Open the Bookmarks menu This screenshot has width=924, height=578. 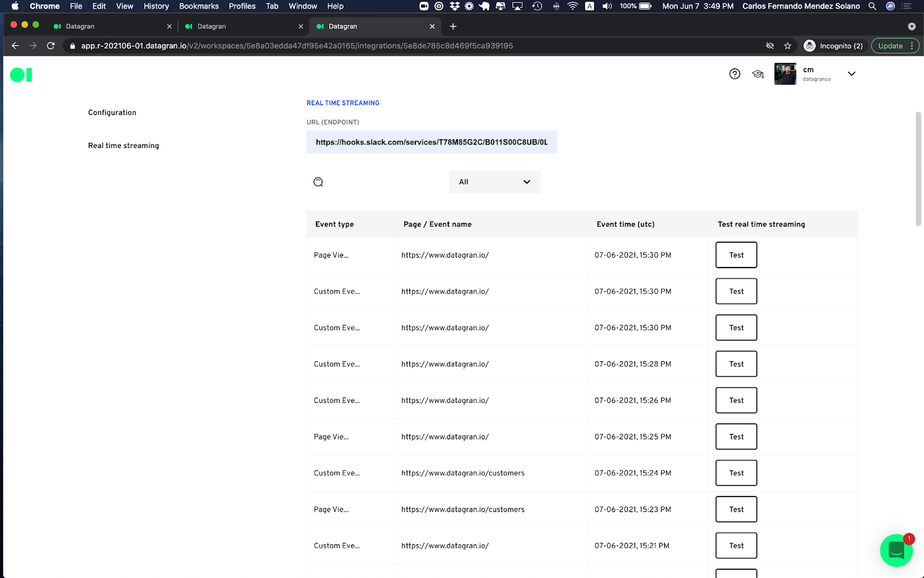[199, 6]
